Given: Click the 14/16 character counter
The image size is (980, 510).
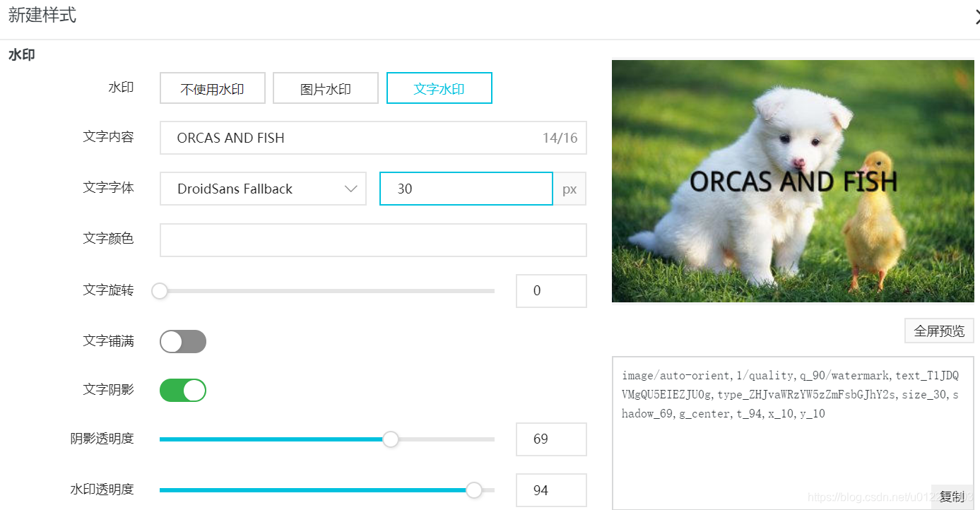Looking at the screenshot, I should [x=560, y=138].
